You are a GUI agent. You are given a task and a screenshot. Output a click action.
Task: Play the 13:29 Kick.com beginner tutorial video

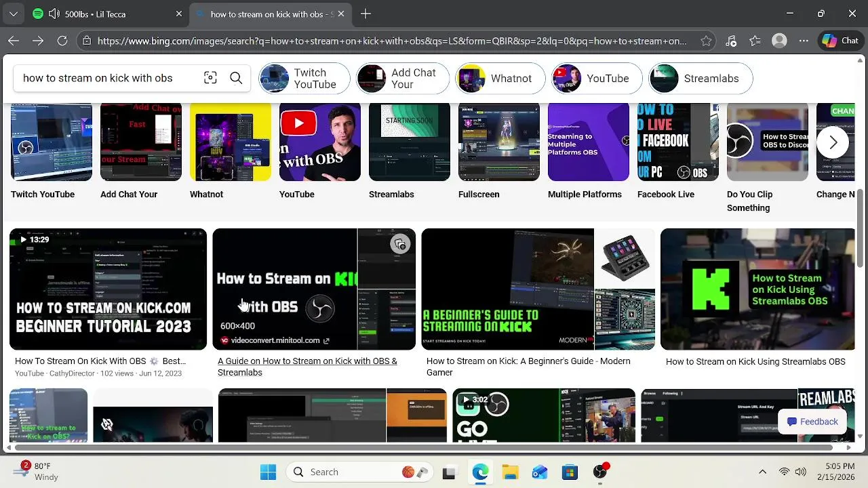[108, 289]
